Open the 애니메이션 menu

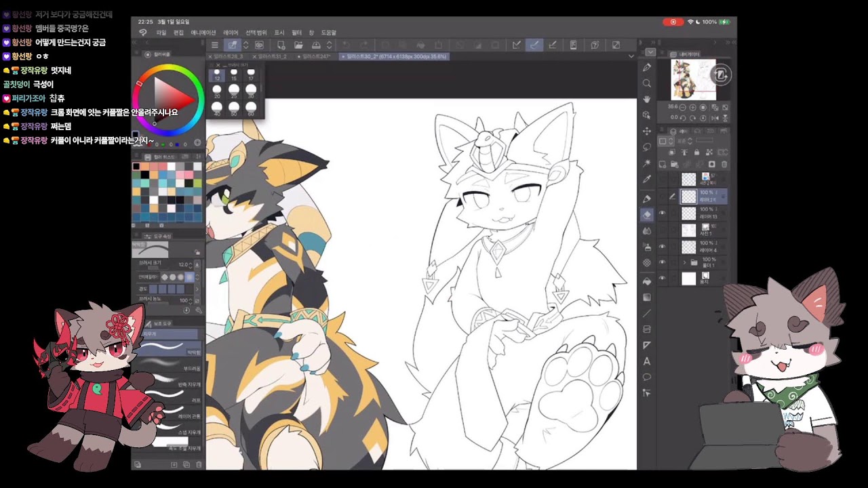[203, 33]
